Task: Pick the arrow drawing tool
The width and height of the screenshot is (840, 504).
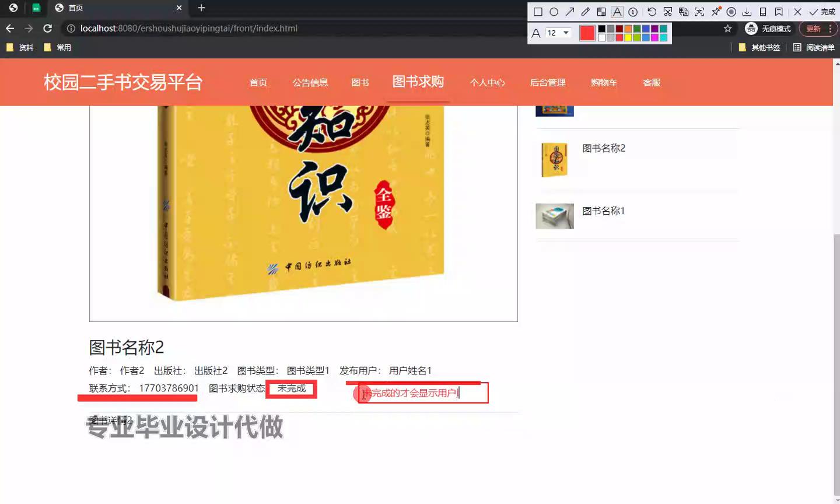Action: tap(570, 12)
